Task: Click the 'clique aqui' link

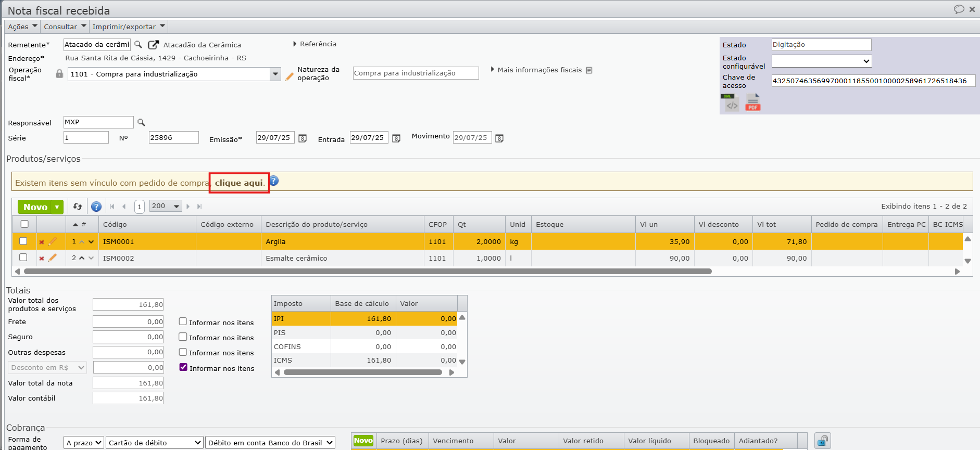Action: coord(239,183)
